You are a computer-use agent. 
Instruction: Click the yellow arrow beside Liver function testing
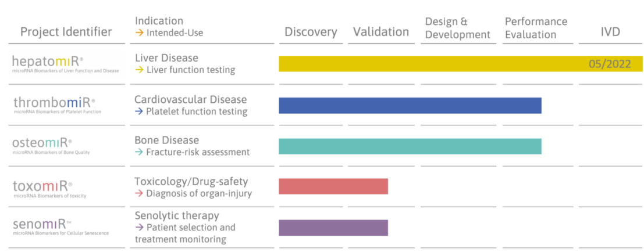pyautogui.click(x=139, y=70)
